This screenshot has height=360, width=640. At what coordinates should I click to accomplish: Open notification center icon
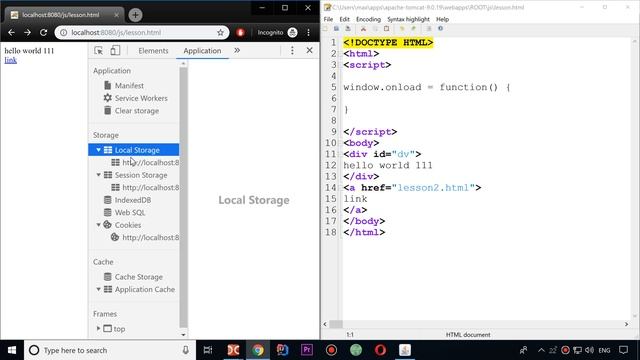623,350
